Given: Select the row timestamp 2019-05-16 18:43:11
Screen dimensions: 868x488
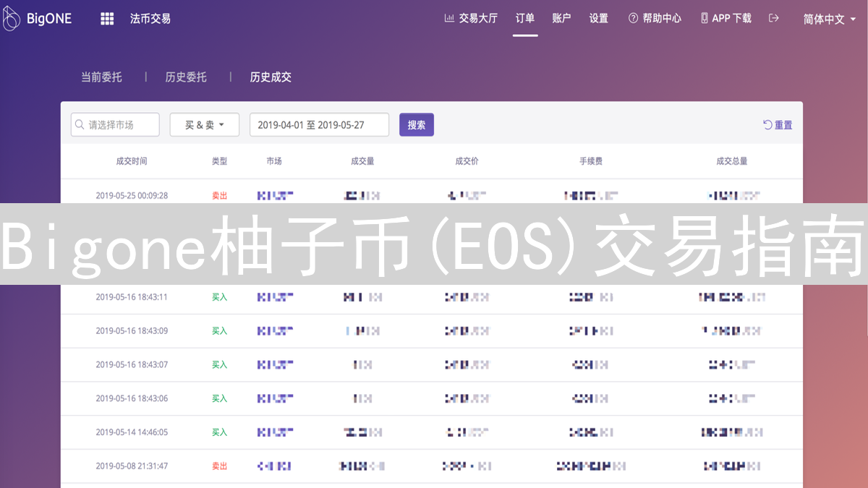Looking at the screenshot, I should [x=132, y=297].
